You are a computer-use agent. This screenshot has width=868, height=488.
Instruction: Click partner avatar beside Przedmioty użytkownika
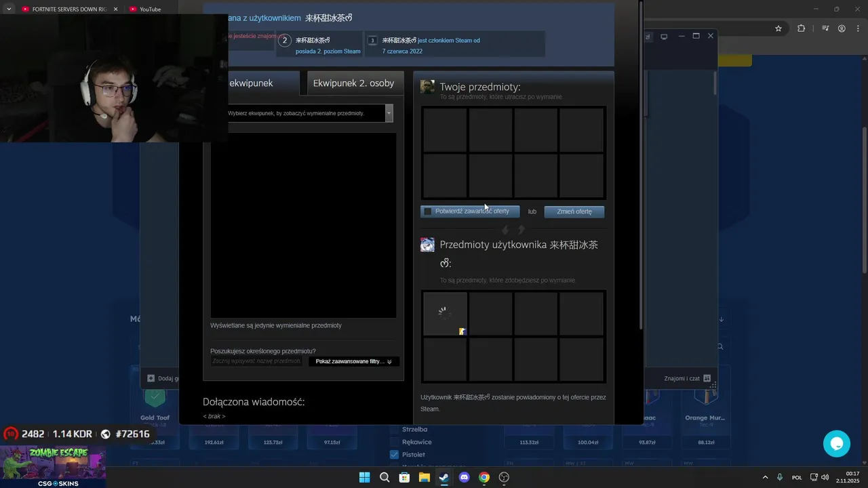point(427,245)
